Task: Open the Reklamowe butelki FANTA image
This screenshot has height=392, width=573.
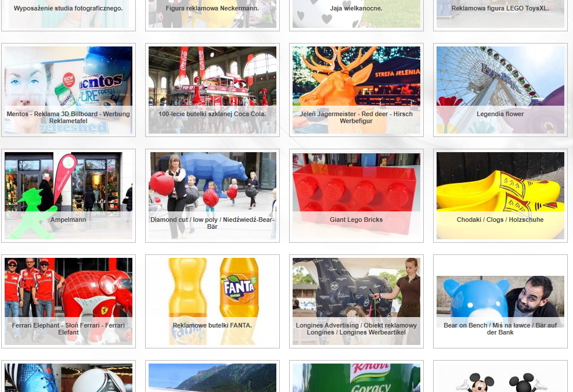Action: [212, 301]
